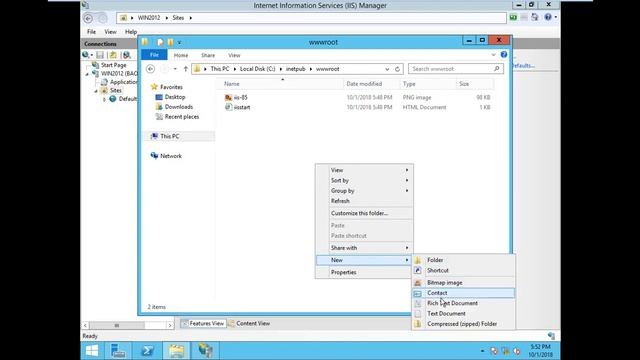640x360 pixels.
Task: Switch to Features View in IIS
Action: (x=203, y=323)
